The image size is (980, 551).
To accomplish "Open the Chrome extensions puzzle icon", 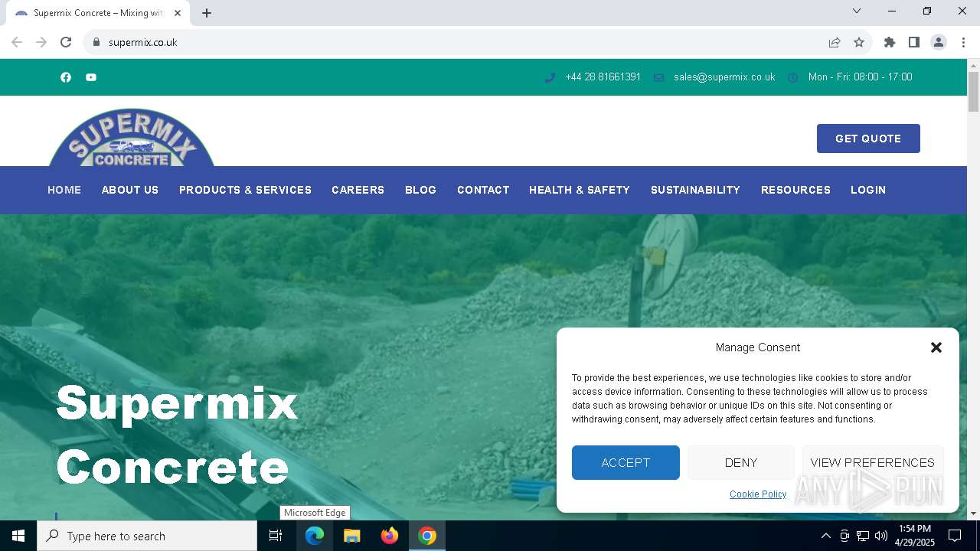I will pyautogui.click(x=890, y=42).
